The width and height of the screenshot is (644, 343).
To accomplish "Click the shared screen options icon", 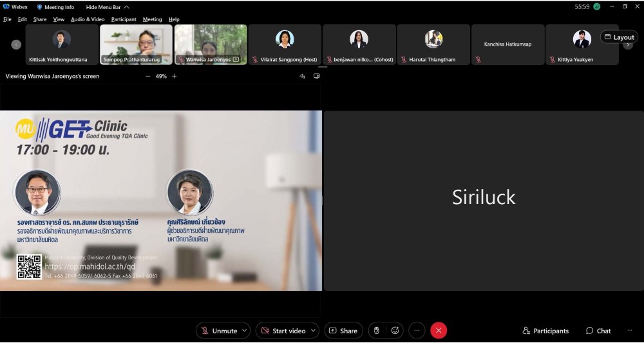I will [x=316, y=76].
